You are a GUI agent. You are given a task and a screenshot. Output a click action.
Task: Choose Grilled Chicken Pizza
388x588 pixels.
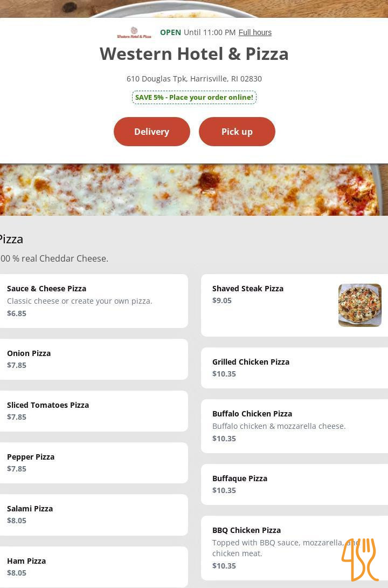click(294, 368)
